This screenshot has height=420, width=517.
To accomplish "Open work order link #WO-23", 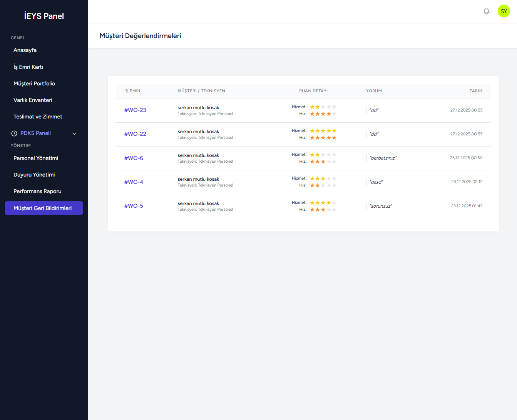I will coord(135,110).
